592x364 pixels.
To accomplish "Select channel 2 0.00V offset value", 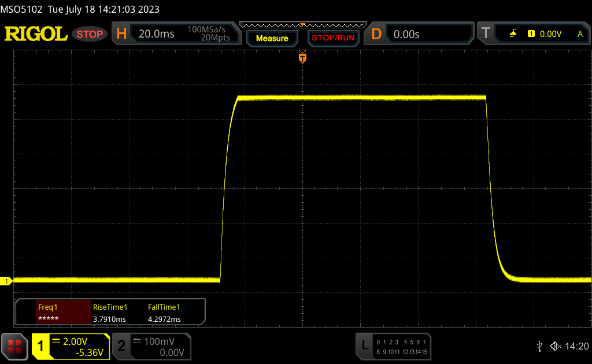I will [x=172, y=352].
